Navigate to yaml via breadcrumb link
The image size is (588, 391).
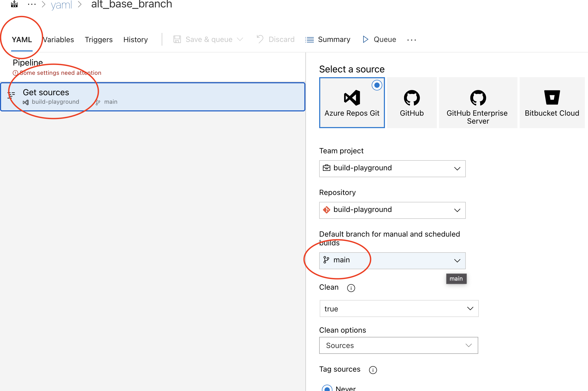pyautogui.click(x=62, y=5)
